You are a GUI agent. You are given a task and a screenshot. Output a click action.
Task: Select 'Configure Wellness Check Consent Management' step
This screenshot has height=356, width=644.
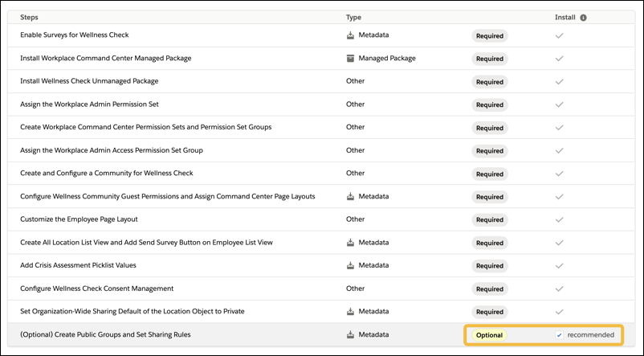[97, 288]
